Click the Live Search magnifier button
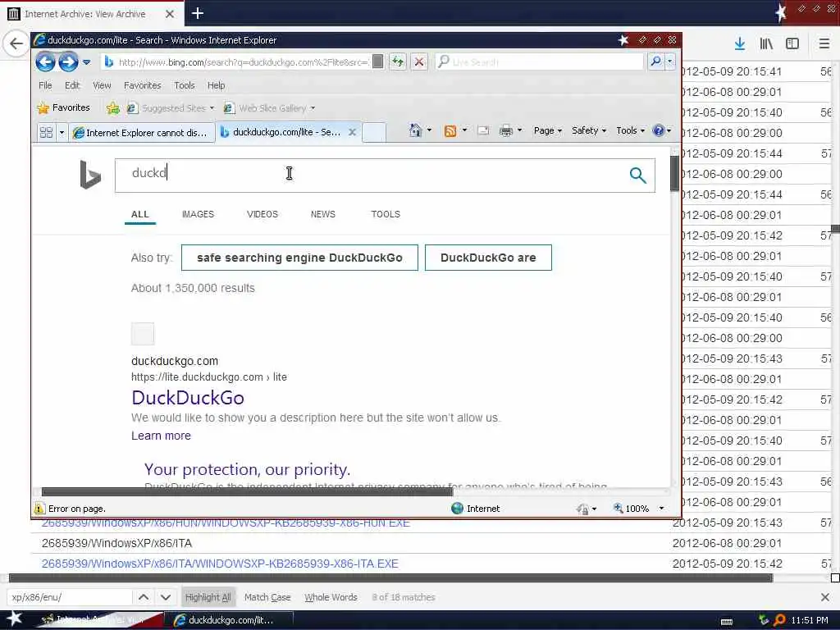 tap(655, 62)
